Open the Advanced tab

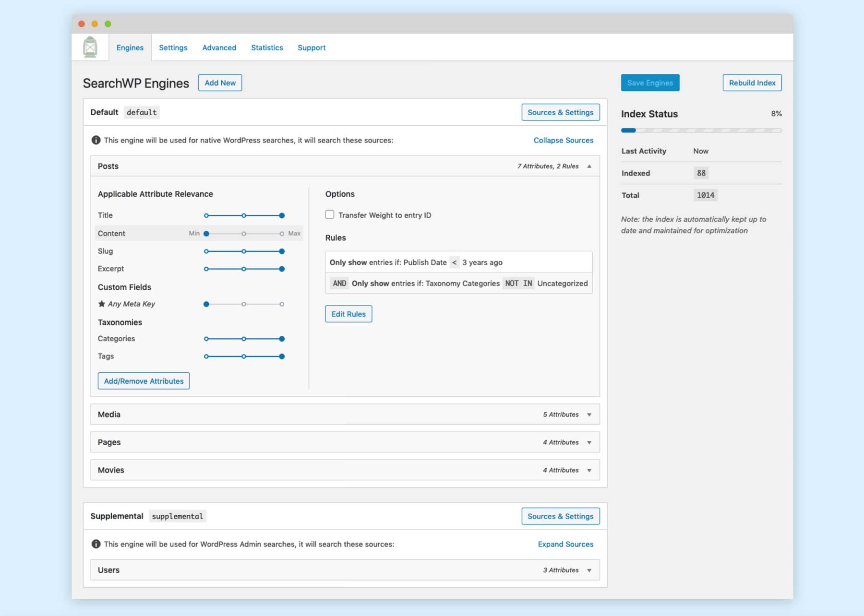click(219, 47)
